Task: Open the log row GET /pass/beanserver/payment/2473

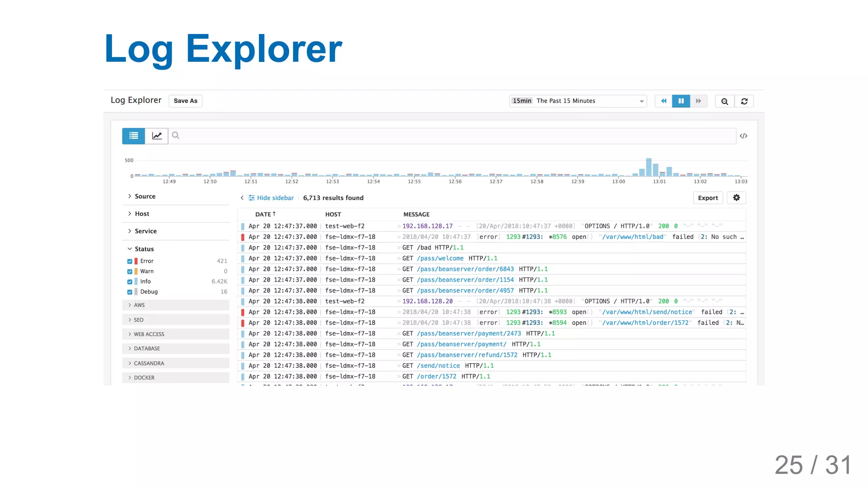Action: pos(492,333)
